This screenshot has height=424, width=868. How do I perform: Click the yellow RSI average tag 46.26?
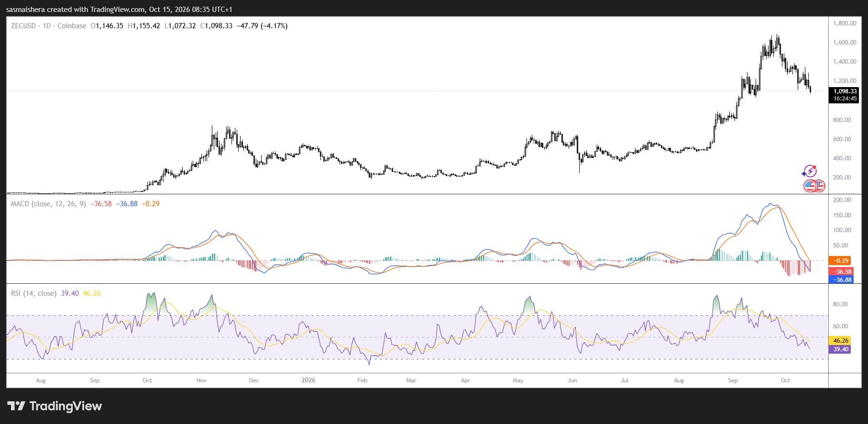841,341
